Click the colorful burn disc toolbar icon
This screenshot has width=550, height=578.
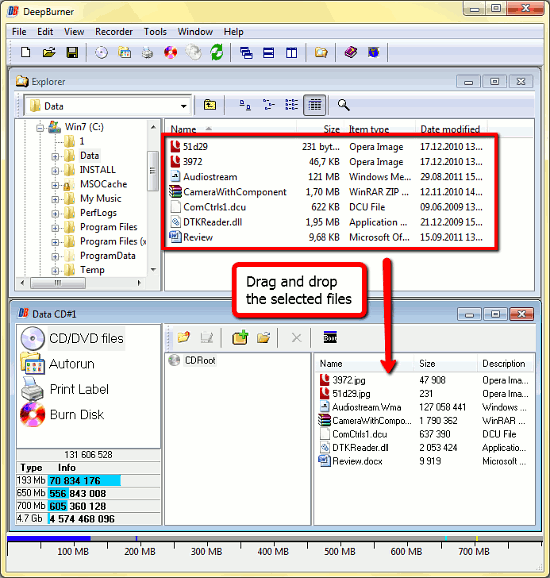click(x=170, y=53)
